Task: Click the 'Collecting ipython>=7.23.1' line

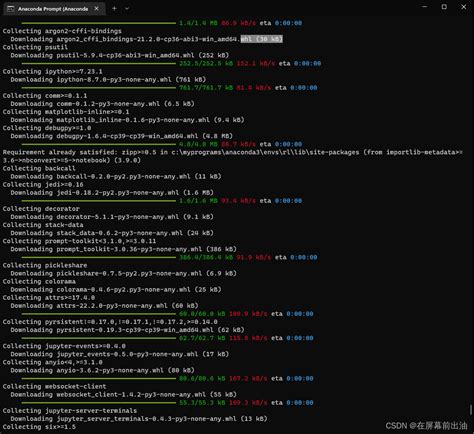Action: pyautogui.click(x=52, y=71)
